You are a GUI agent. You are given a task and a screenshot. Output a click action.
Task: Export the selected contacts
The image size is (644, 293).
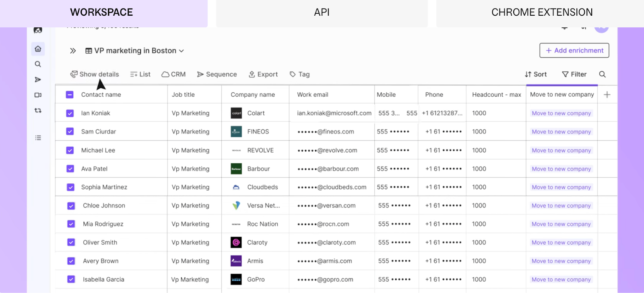263,74
